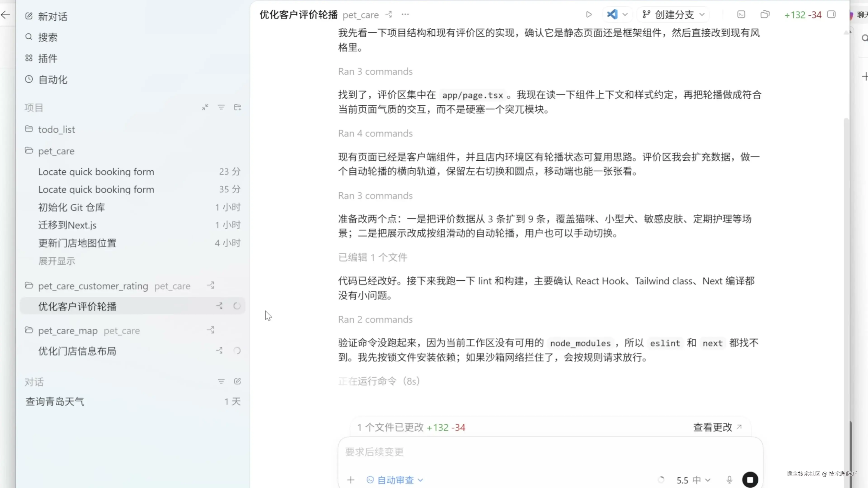Collapse all projects icon
This screenshot has height=488, width=868.
[205, 108]
